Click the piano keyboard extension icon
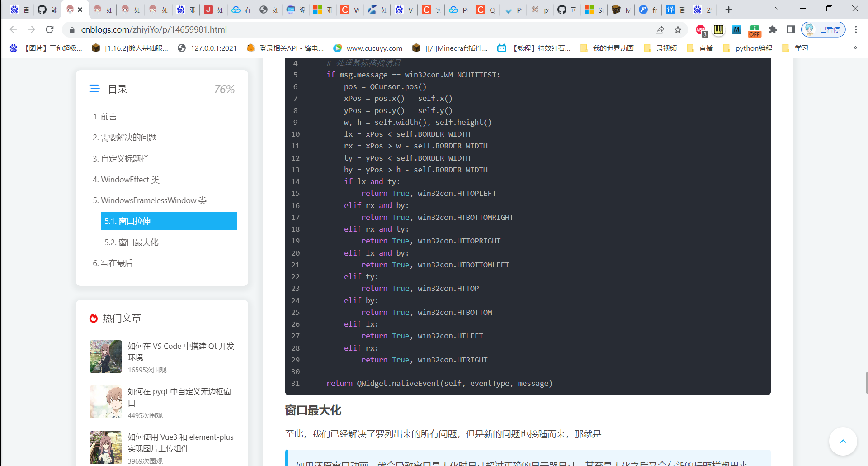Image resolution: width=868 pixels, height=466 pixels. tap(719, 30)
